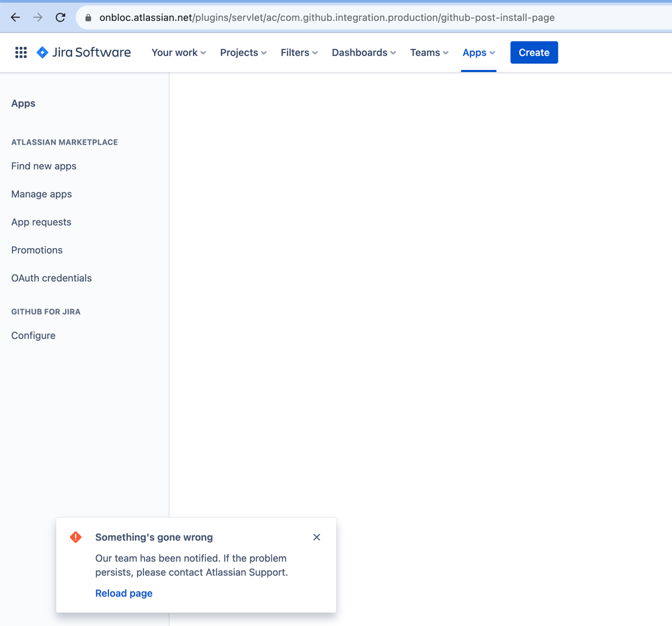Click the 'Our team has been notified' message

click(192, 565)
